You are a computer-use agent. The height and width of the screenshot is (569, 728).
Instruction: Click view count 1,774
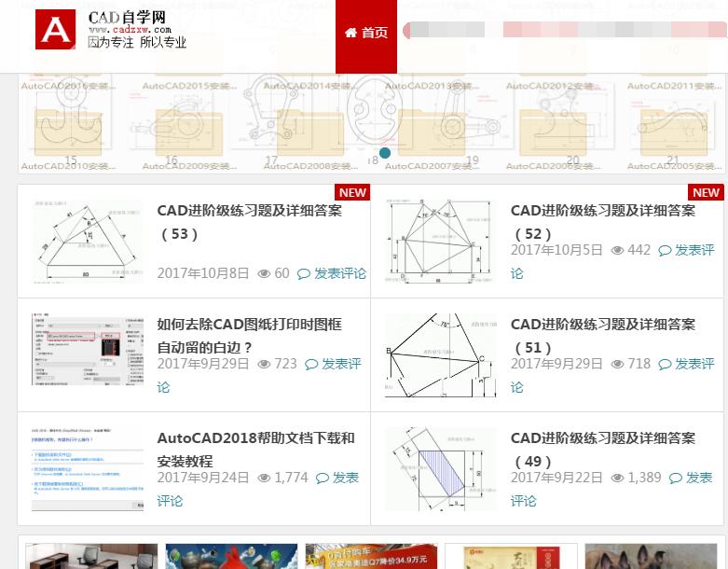(291, 478)
